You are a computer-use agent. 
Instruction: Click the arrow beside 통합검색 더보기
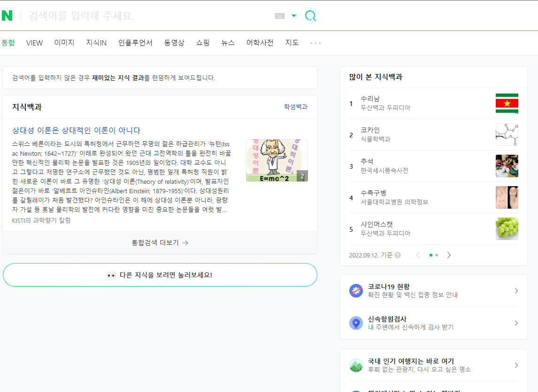(x=185, y=243)
